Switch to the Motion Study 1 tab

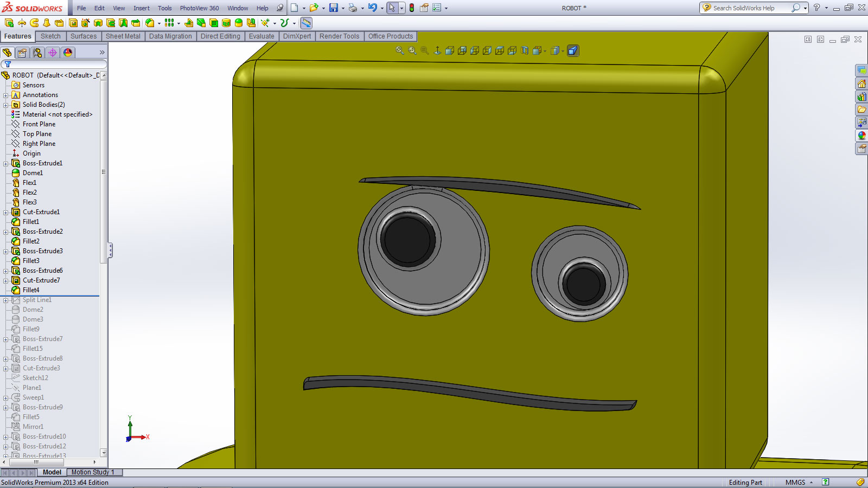point(93,472)
